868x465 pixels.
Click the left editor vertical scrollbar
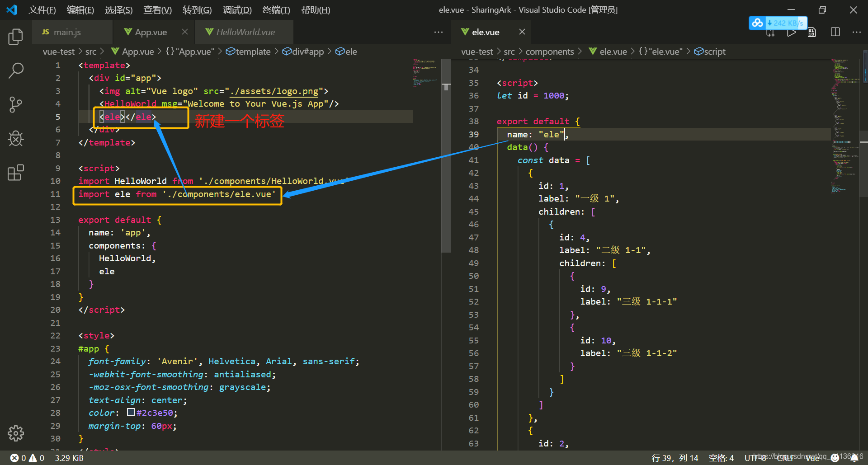coord(446,156)
